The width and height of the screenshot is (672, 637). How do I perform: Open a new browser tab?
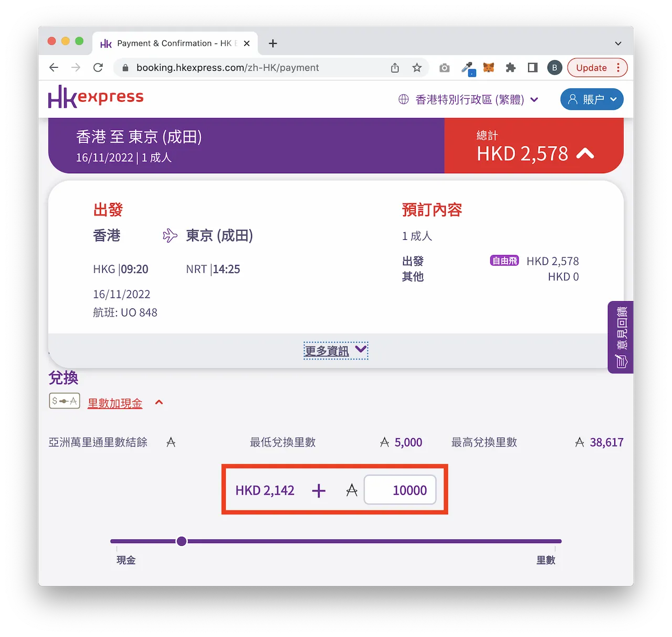pos(273,44)
